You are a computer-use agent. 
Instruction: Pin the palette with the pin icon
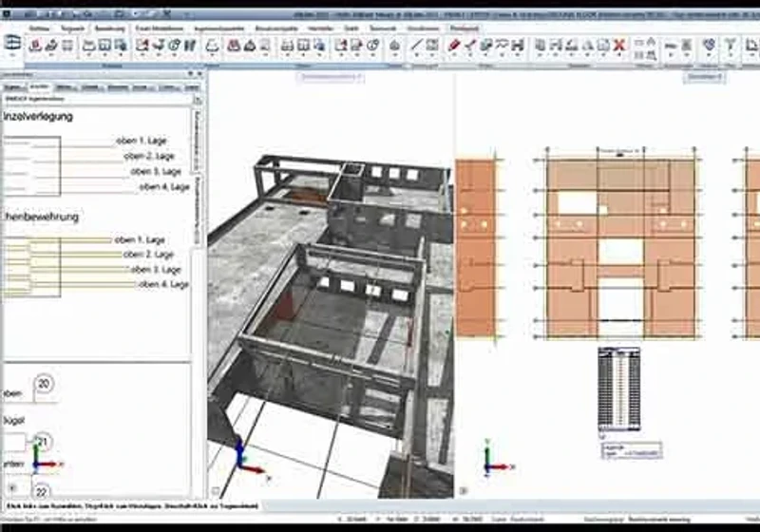tap(191, 74)
